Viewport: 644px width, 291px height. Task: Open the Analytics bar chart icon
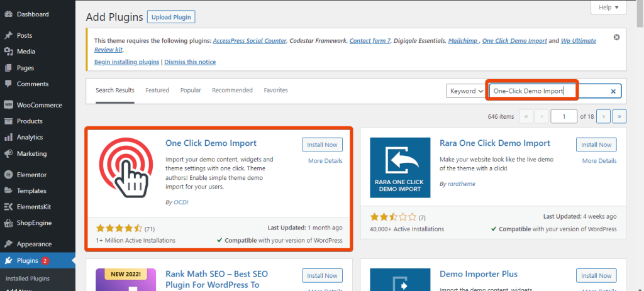[8, 137]
